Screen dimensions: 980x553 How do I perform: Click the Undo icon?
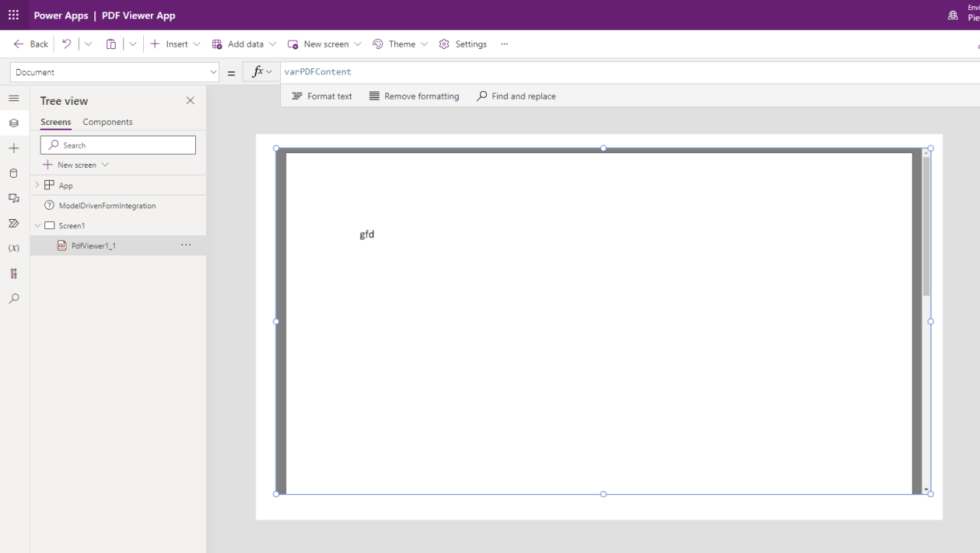click(x=66, y=44)
